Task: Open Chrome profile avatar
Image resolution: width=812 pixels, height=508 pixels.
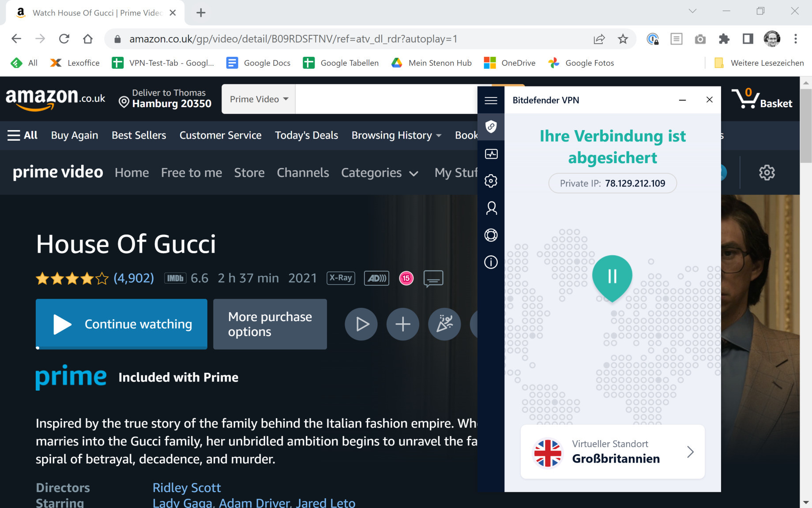Action: point(772,39)
